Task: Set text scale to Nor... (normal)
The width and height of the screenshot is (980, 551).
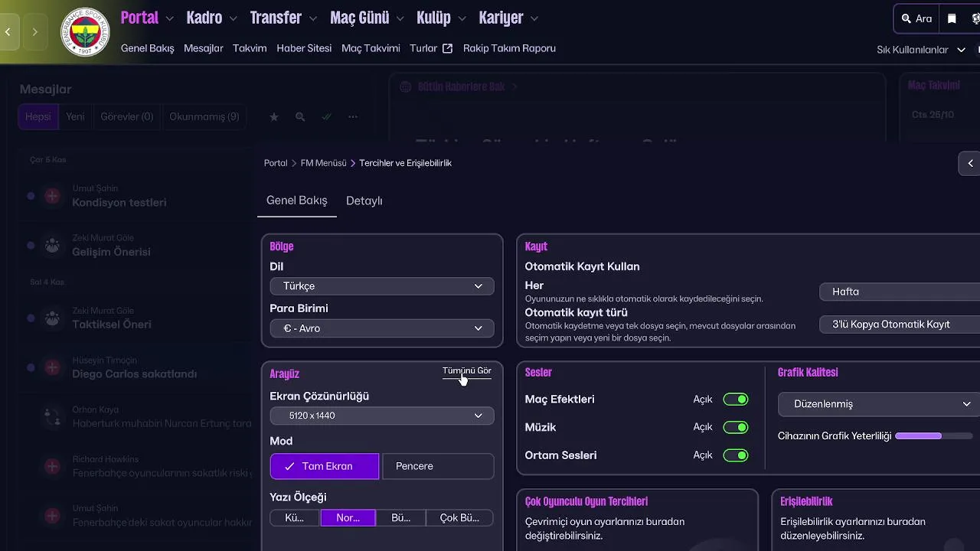Action: [348, 518]
